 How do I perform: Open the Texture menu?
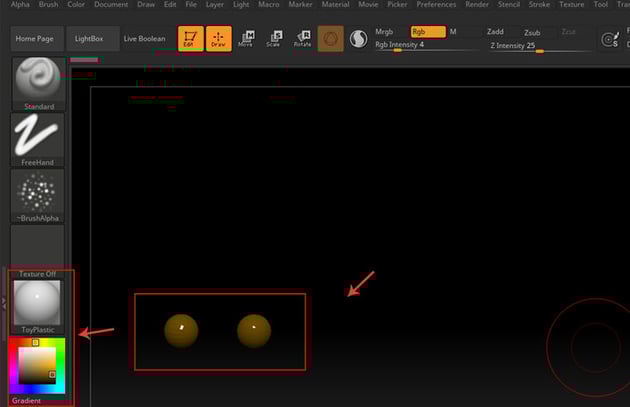(572, 4)
